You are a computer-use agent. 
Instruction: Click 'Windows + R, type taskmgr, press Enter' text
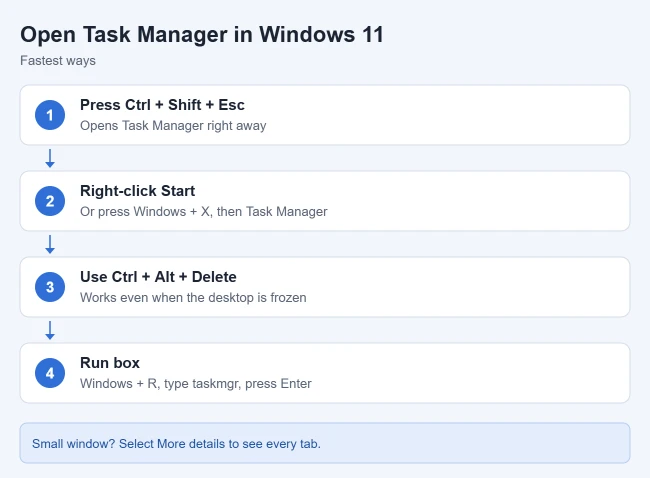[x=196, y=383]
